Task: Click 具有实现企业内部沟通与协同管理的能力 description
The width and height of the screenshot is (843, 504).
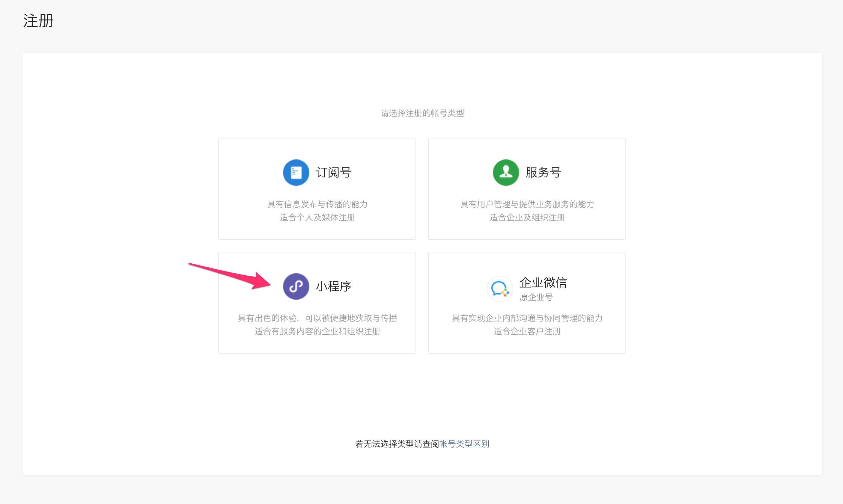Action: pos(527,318)
